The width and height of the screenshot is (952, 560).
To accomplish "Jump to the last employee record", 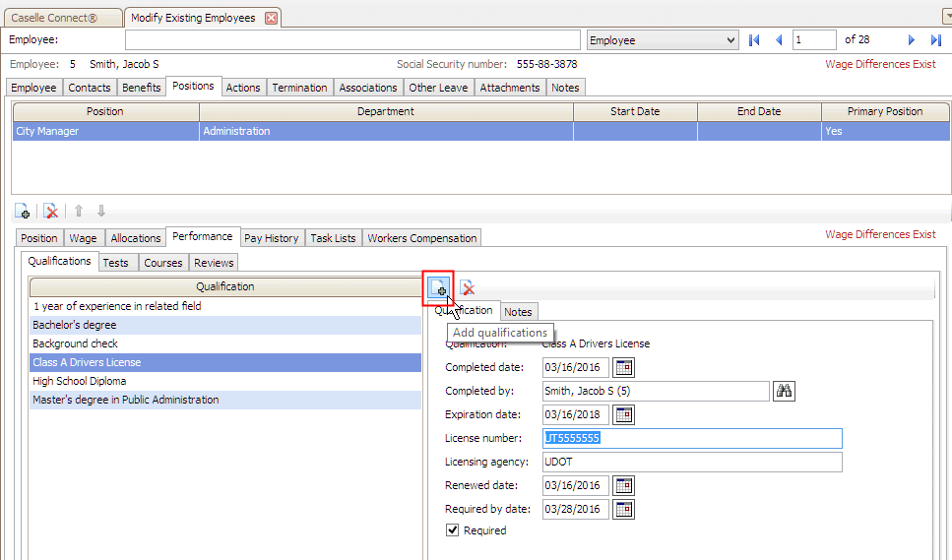I will click(935, 40).
